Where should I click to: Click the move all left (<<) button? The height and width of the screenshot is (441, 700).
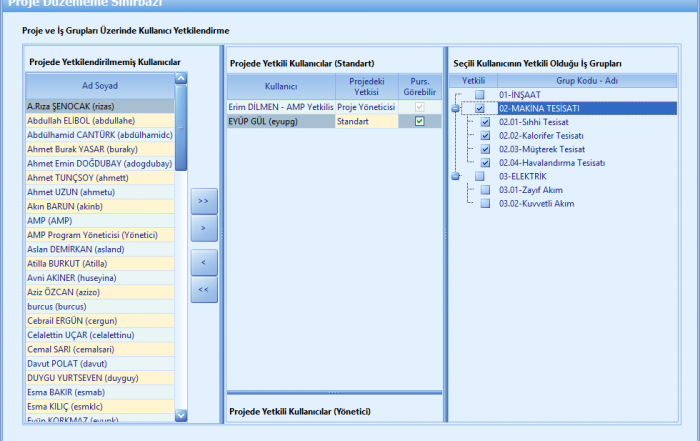coord(204,290)
